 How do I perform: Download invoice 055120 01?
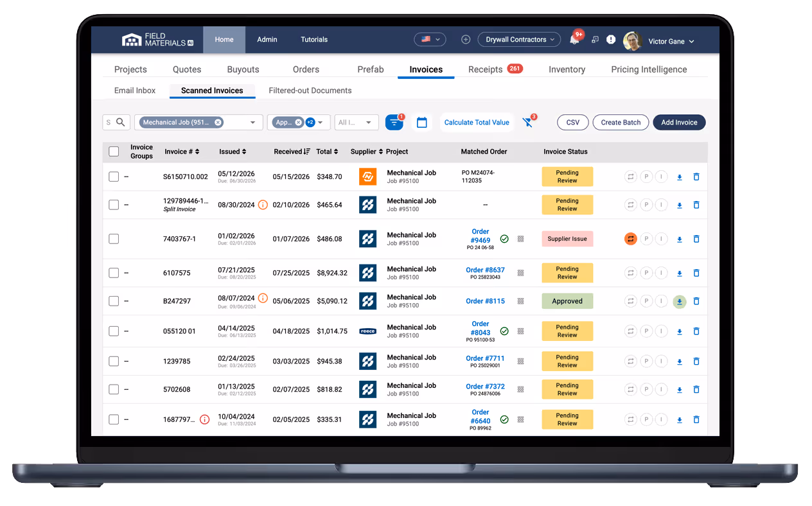point(680,332)
